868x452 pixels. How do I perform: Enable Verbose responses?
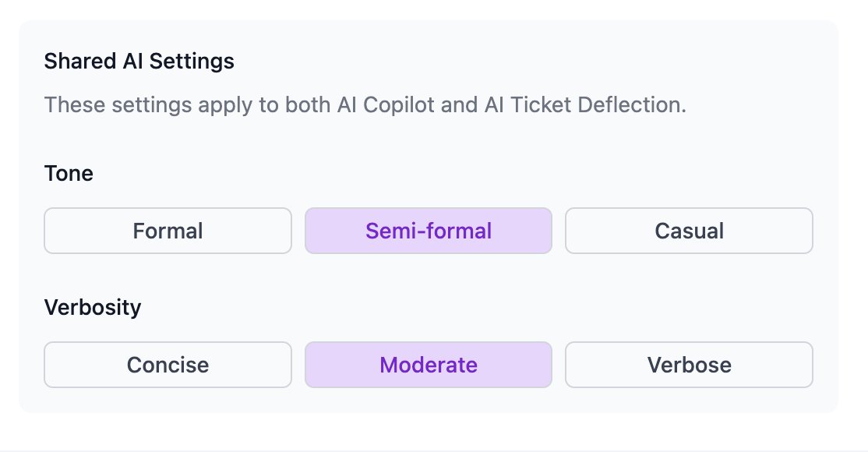[689, 365]
